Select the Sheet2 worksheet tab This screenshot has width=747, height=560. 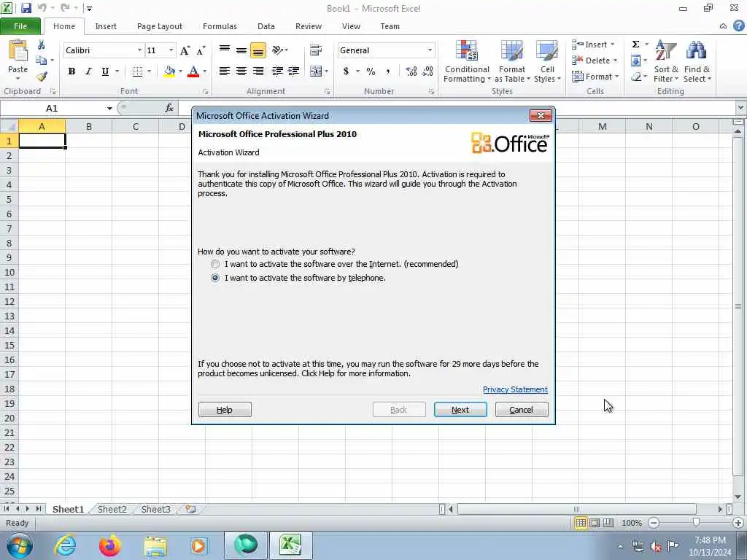(112, 509)
